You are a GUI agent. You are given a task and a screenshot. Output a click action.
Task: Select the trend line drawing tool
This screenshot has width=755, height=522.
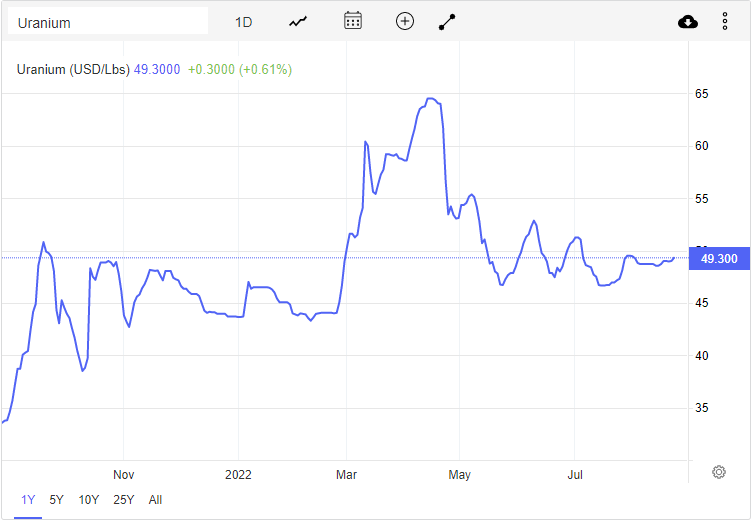pos(447,22)
